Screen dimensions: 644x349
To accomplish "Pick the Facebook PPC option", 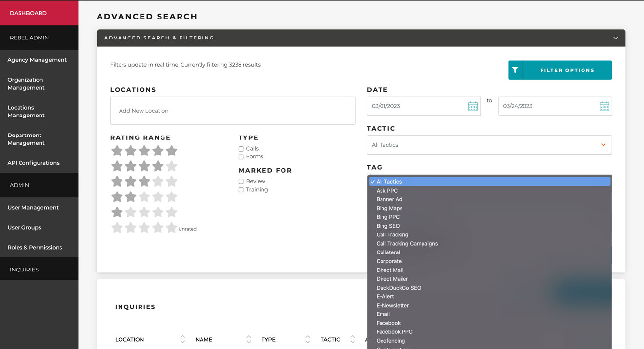I will click(490, 331).
